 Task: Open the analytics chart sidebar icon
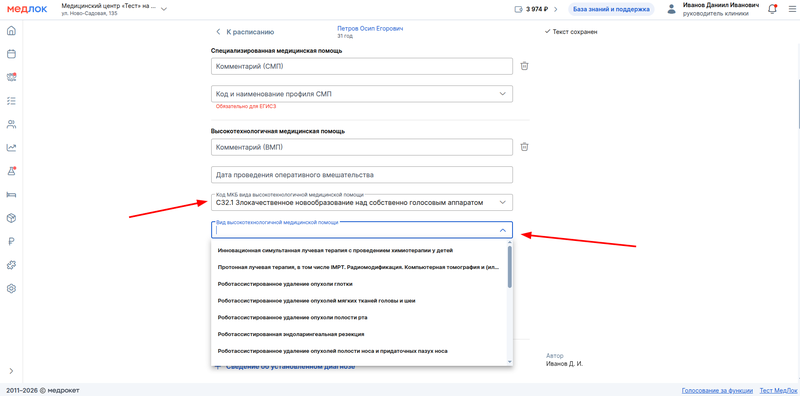coord(11,147)
